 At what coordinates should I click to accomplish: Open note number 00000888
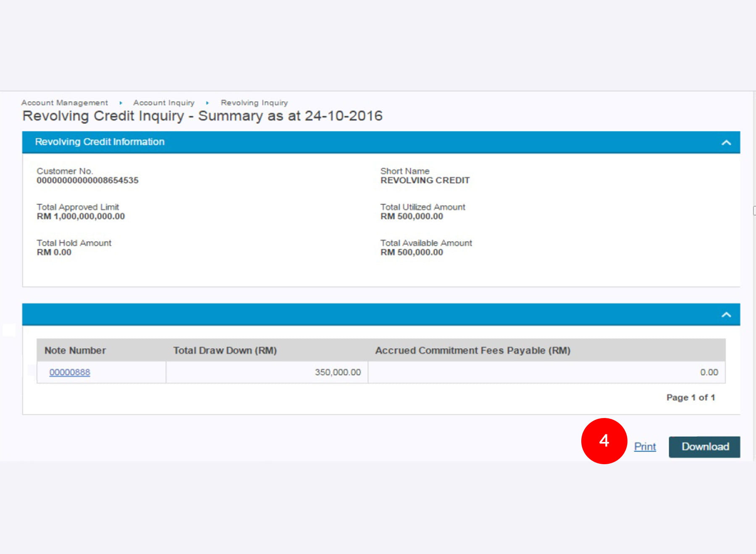[70, 372]
